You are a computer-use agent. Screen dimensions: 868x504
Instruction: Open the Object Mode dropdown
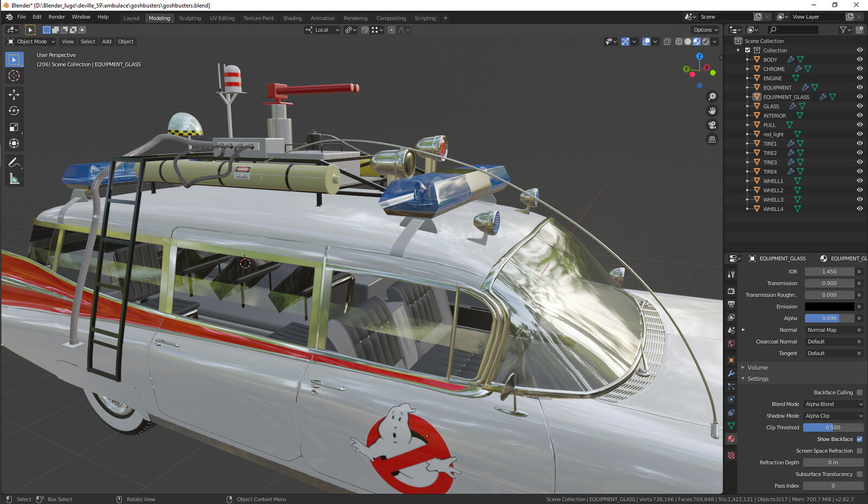coord(31,42)
